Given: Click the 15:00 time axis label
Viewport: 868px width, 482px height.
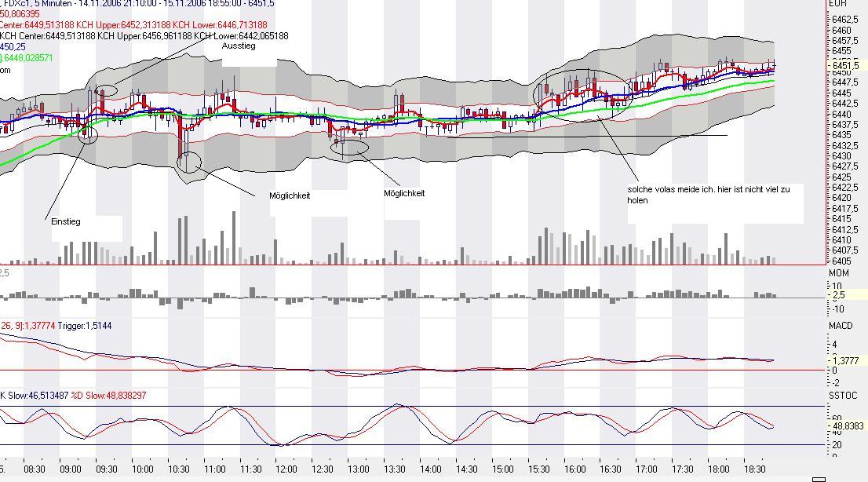Looking at the screenshot, I should pyautogui.click(x=502, y=469).
